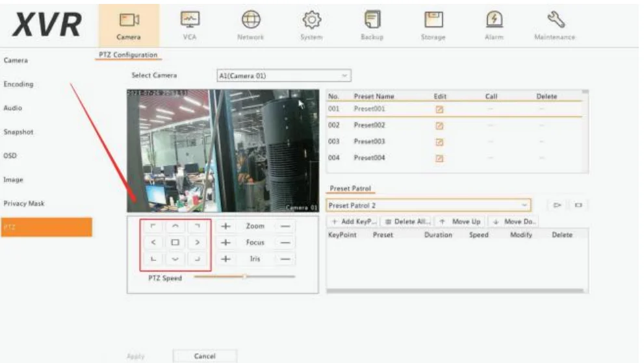The width and height of the screenshot is (644, 363).
Task: Pan camera down-left with PTZ arrow
Action: point(153,259)
